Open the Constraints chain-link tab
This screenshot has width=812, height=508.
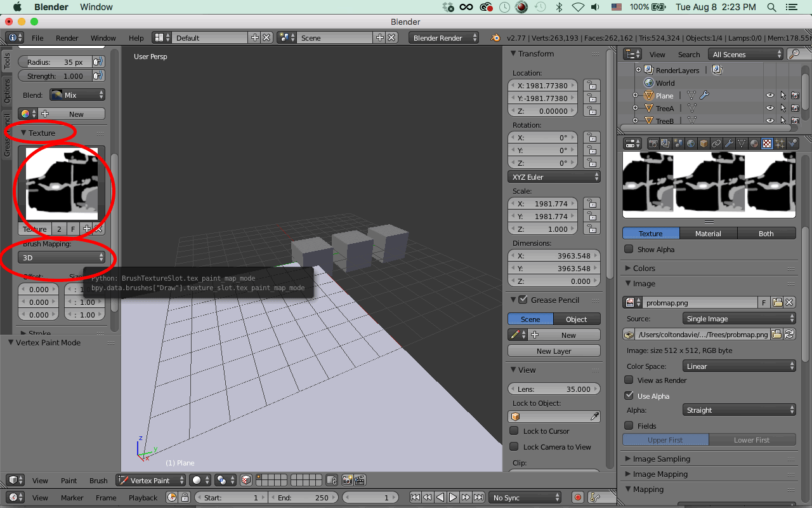coord(716,144)
